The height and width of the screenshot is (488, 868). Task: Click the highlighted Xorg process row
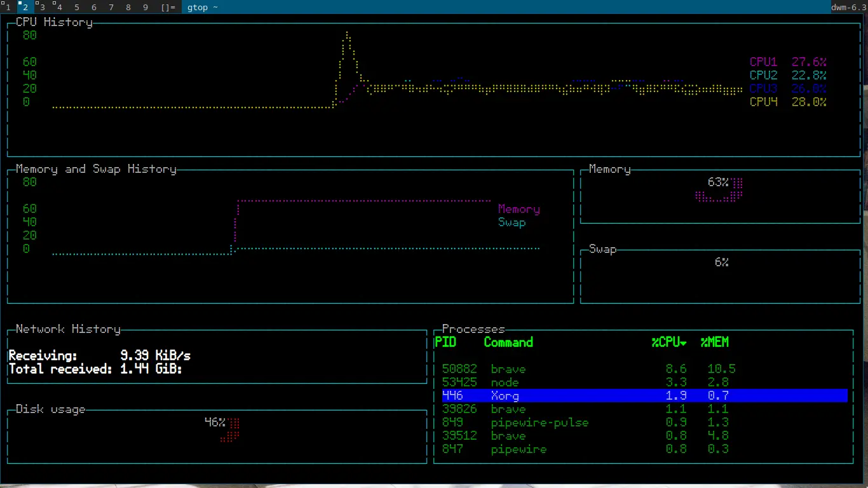505,396
